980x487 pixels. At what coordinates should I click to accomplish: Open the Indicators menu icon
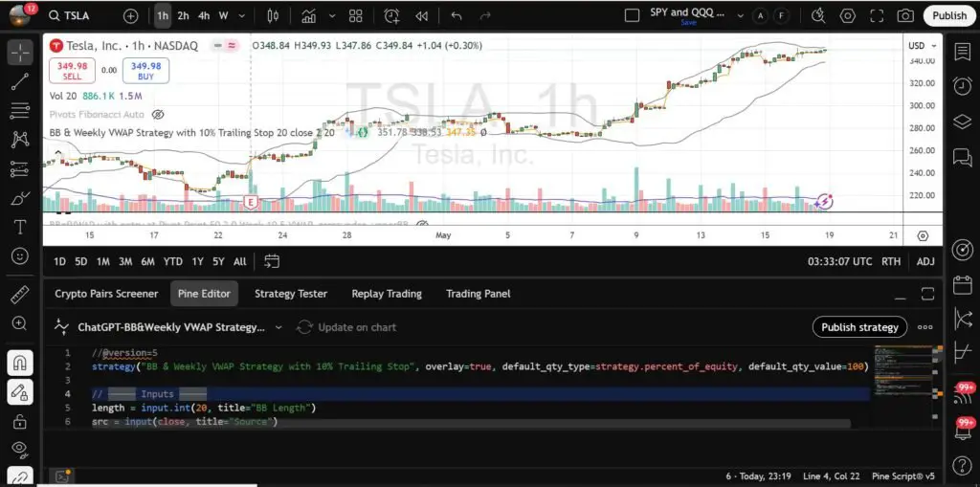click(x=308, y=16)
